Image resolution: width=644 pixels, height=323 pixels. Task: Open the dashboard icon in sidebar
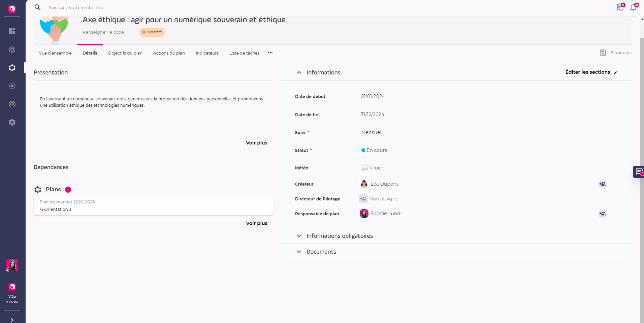[x=12, y=31]
